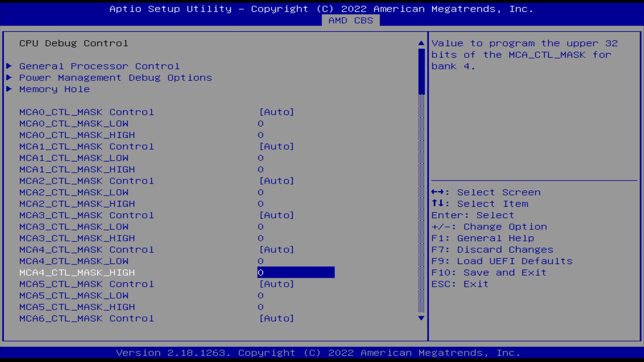Edit the MCA4_CTL_MASK_LOW value field
The width and height of the screenshot is (644, 362).
(260, 261)
